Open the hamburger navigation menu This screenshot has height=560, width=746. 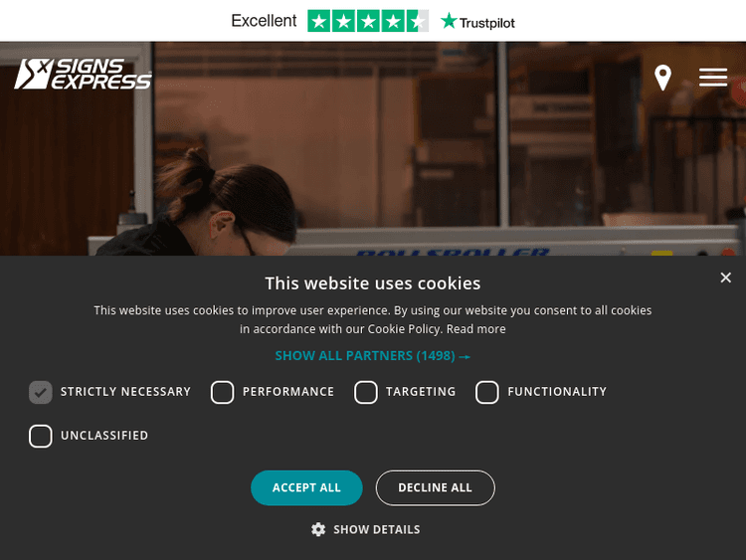point(713,78)
